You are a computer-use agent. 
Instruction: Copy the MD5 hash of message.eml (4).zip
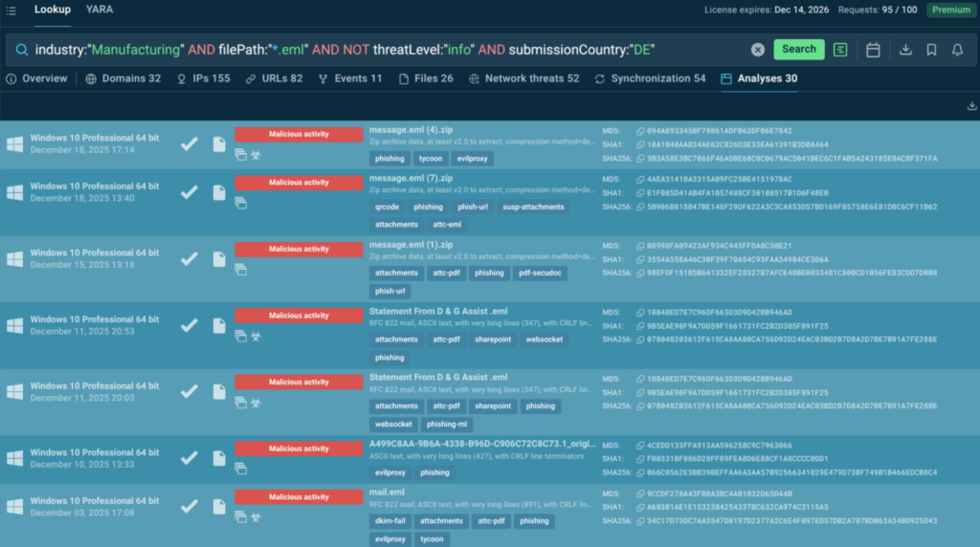pos(640,131)
